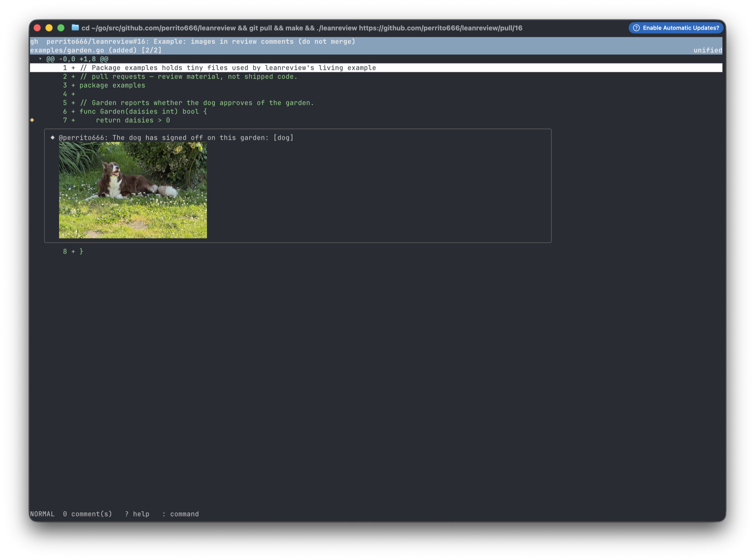Click the Enable Automatic Updates button

tap(676, 28)
